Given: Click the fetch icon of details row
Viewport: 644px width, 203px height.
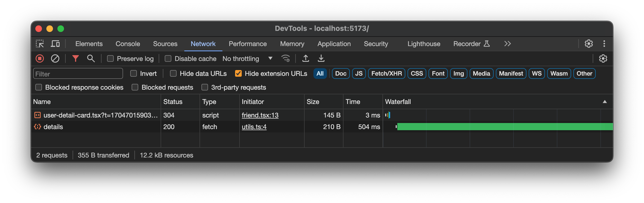Looking at the screenshot, I should 38,127.
